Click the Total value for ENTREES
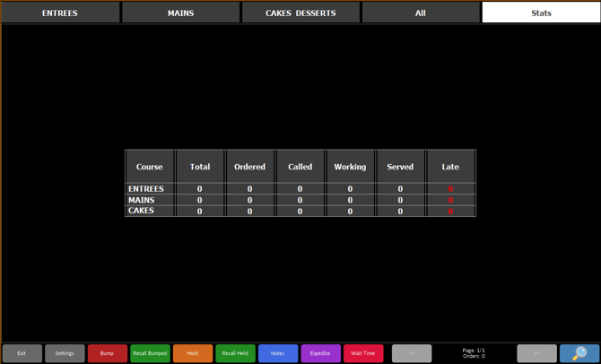This screenshot has width=601, height=364. click(200, 189)
